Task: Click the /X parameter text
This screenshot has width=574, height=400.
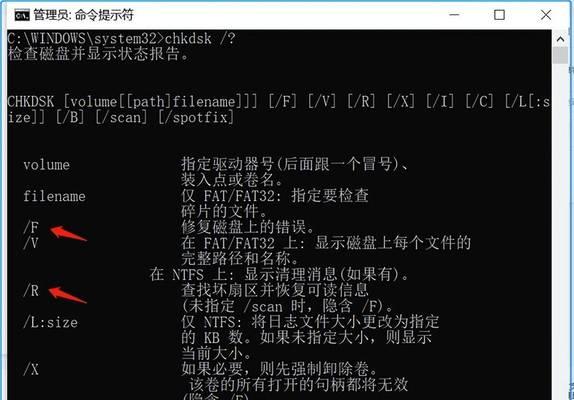Action: point(31,370)
